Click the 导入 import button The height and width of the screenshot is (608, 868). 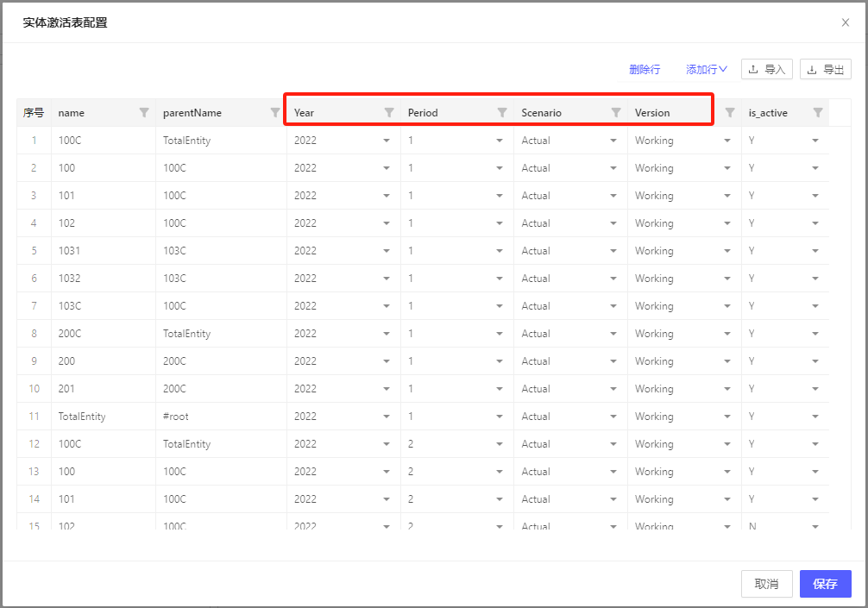(x=767, y=69)
